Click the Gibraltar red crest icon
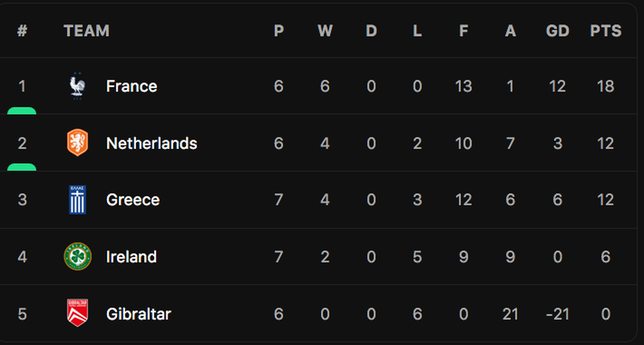 (x=78, y=313)
